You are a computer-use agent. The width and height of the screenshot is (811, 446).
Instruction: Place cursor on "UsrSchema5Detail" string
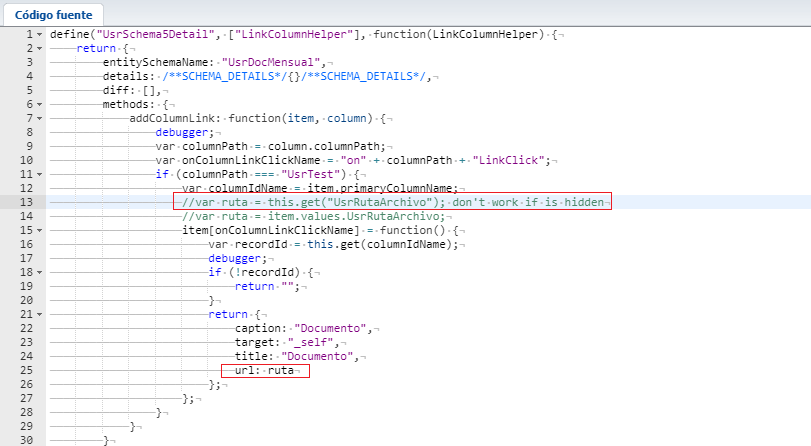tap(156, 34)
